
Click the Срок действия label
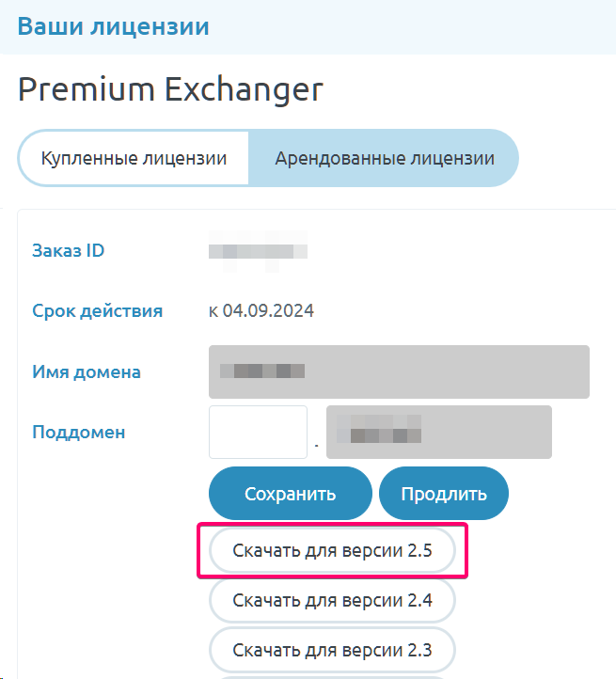(x=97, y=311)
